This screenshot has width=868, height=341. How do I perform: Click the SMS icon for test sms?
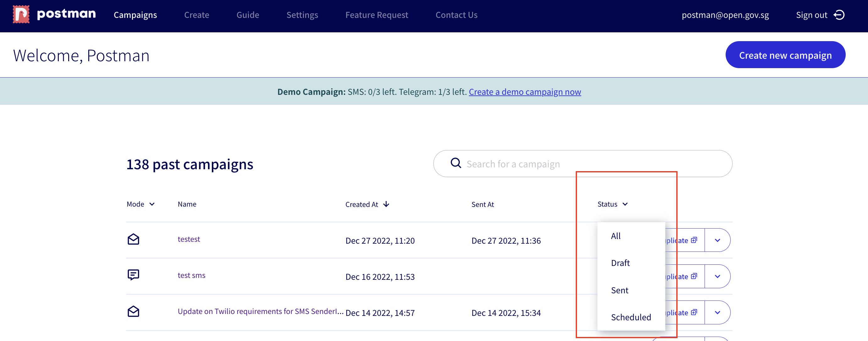pyautogui.click(x=133, y=275)
